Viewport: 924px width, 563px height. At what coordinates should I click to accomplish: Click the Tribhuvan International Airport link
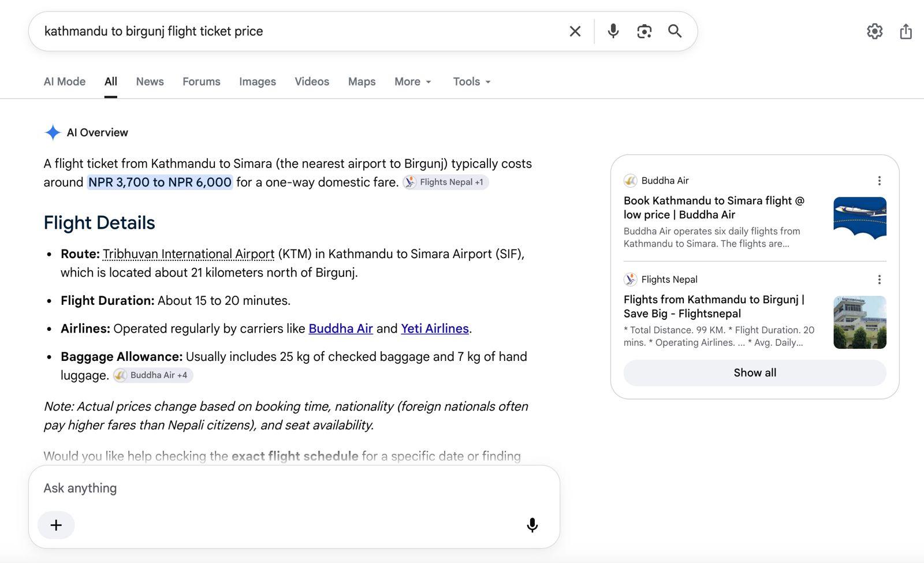pyautogui.click(x=189, y=254)
